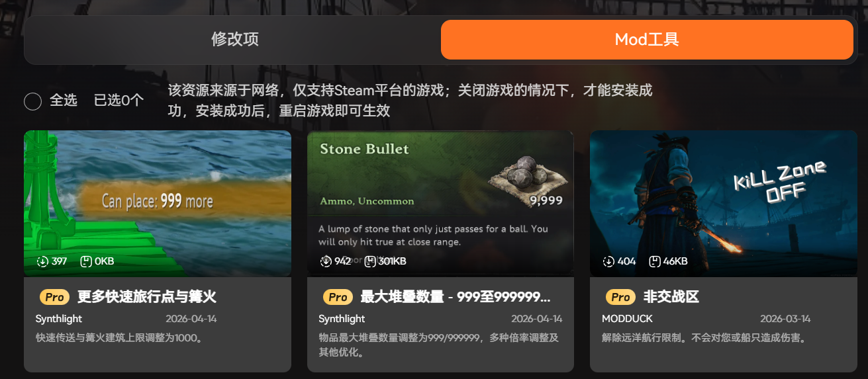The image size is (868, 379).
Task: Open the Stone Bullet mod thumbnail
Action: point(440,203)
